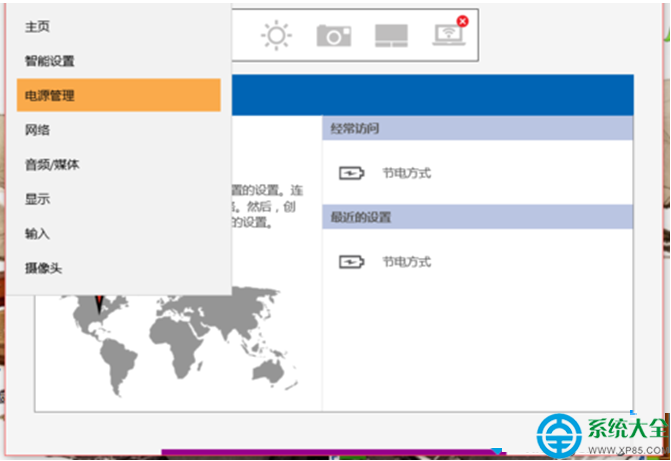Screen dimensions: 671x461
Task: Click the brightness sun icon
Action: click(x=276, y=35)
